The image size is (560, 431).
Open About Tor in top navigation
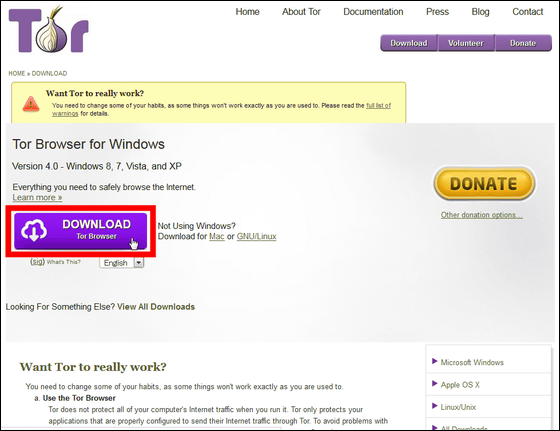tap(301, 12)
